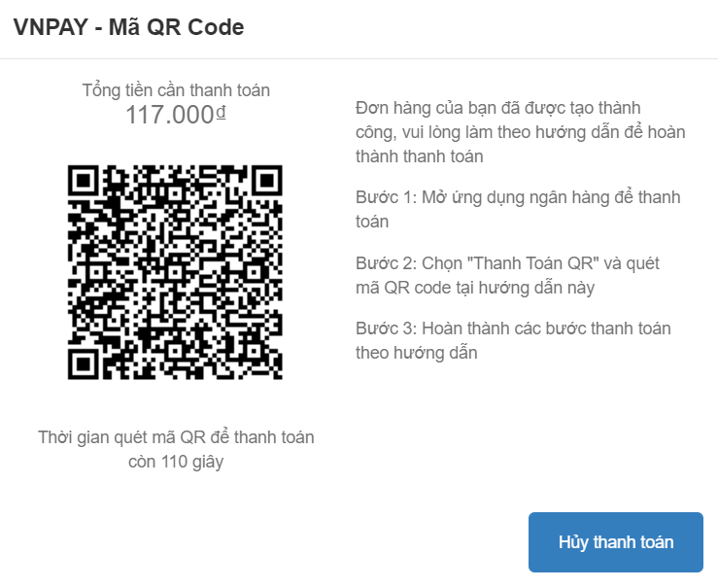Click the text theo hướng dẫn
This screenshot has width=718, height=588.
[x=416, y=353]
